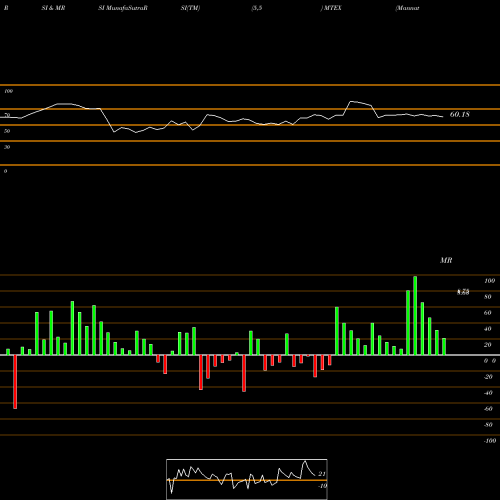Click the -40 label on the MR axis
500x500 pixels.
coord(488,393)
